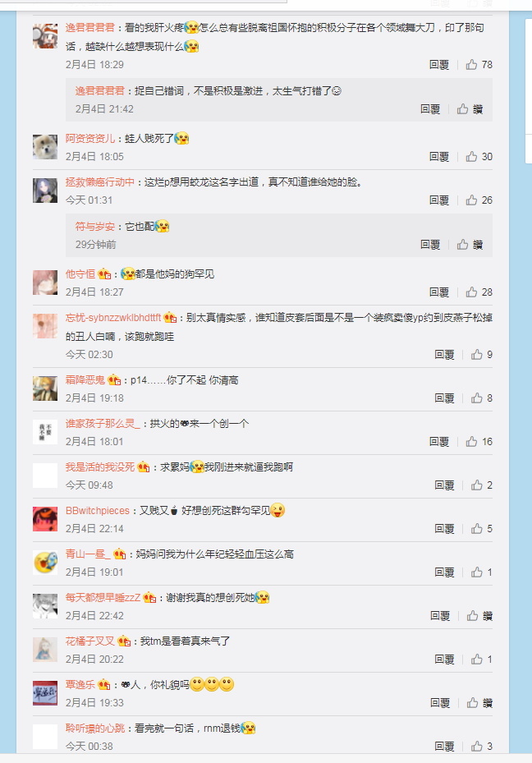Reply to 青山一昼_'s comment

click(444, 572)
